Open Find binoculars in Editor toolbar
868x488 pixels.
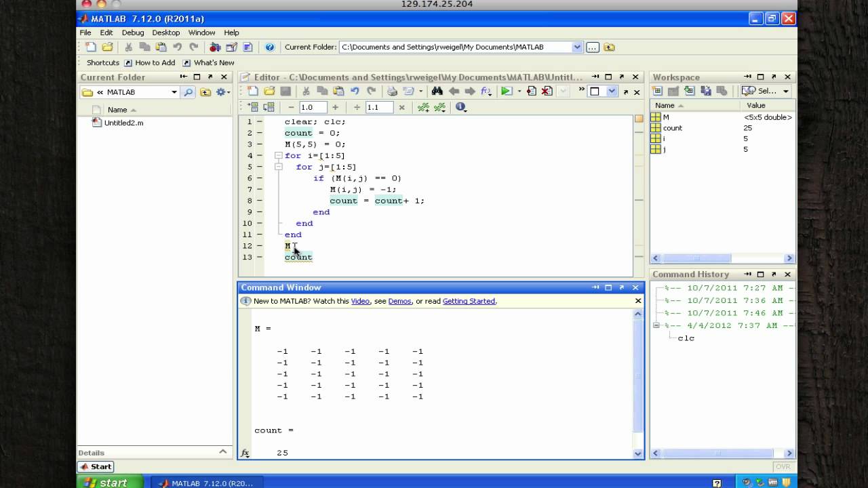[437, 91]
